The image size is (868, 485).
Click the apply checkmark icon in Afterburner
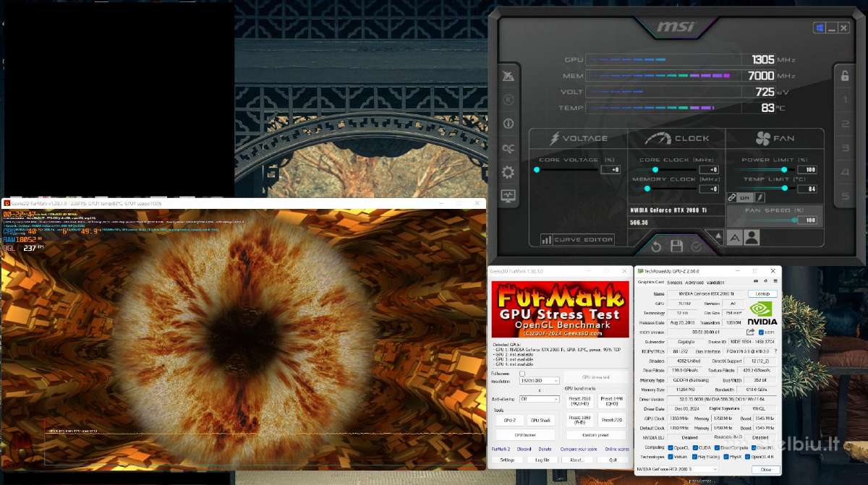pos(697,246)
